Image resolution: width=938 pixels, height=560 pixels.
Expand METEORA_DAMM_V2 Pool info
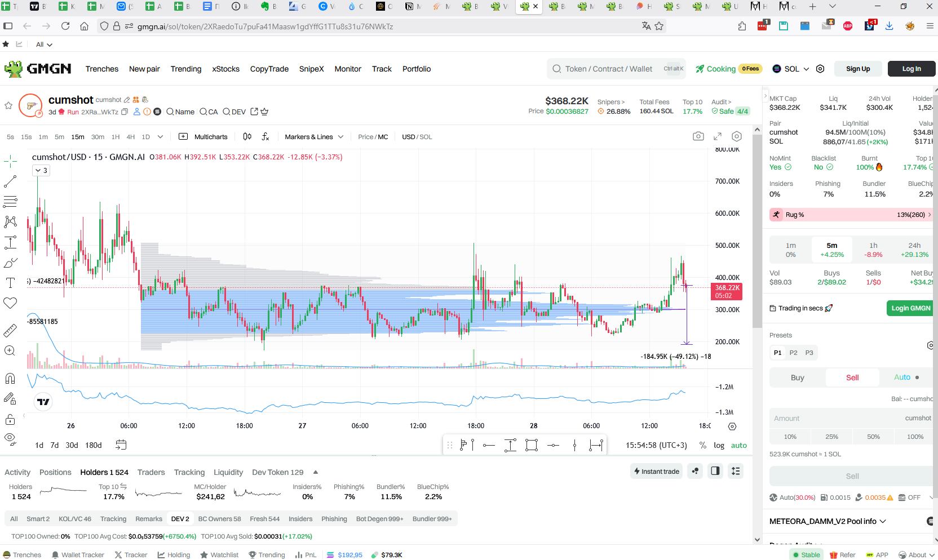pos(828,521)
